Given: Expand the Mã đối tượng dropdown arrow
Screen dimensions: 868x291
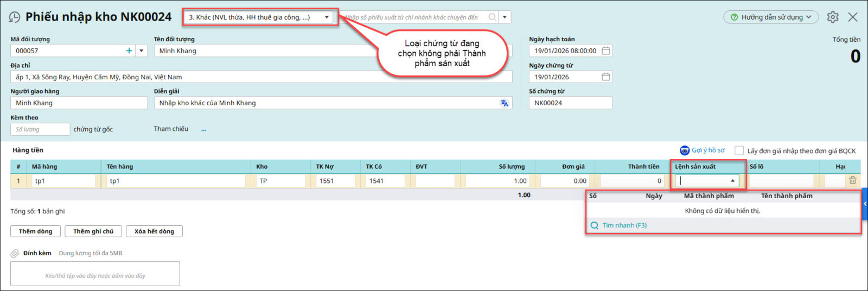Looking at the screenshot, I should pyautogui.click(x=142, y=51).
